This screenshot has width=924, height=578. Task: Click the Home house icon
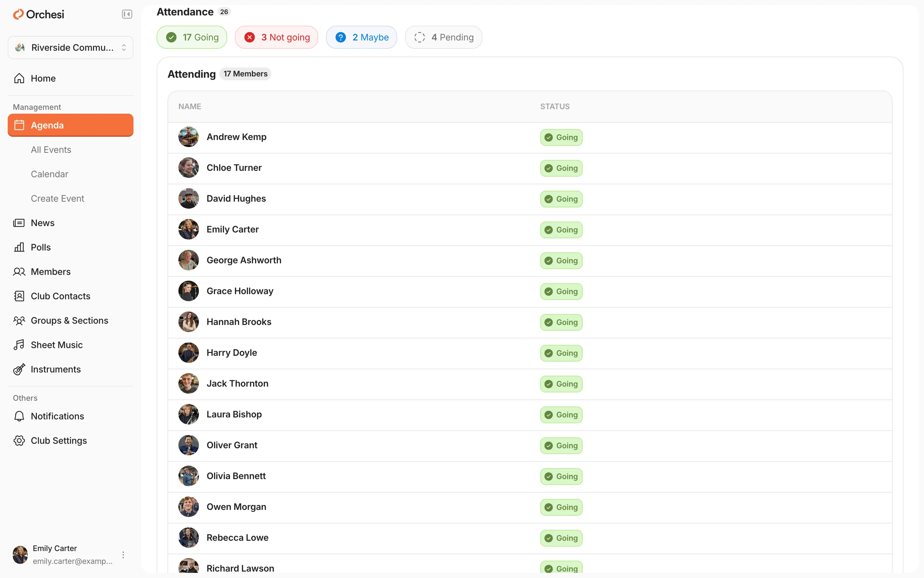[x=19, y=78]
